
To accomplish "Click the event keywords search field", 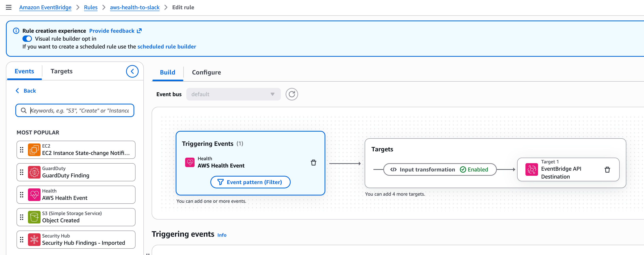I will [x=79, y=110].
